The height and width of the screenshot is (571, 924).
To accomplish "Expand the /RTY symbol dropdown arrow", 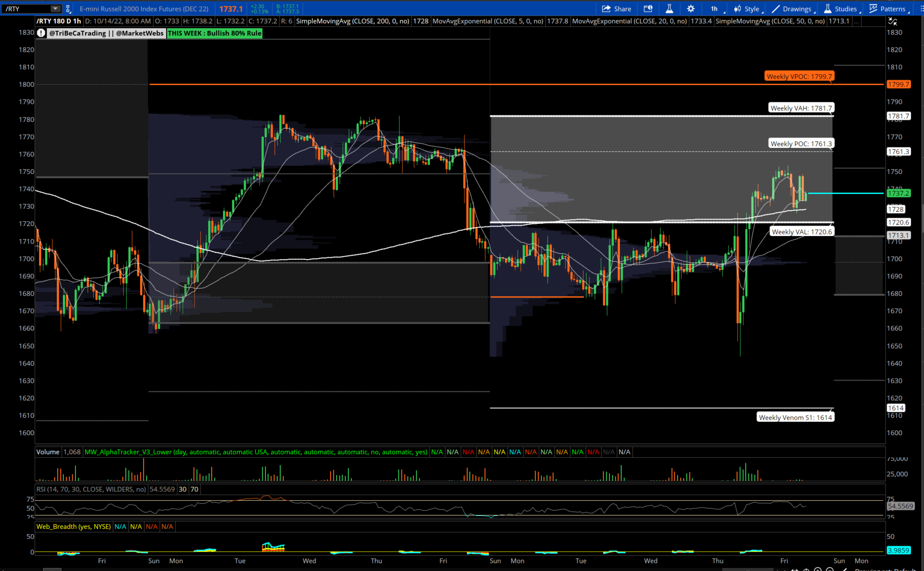I will pos(55,9).
